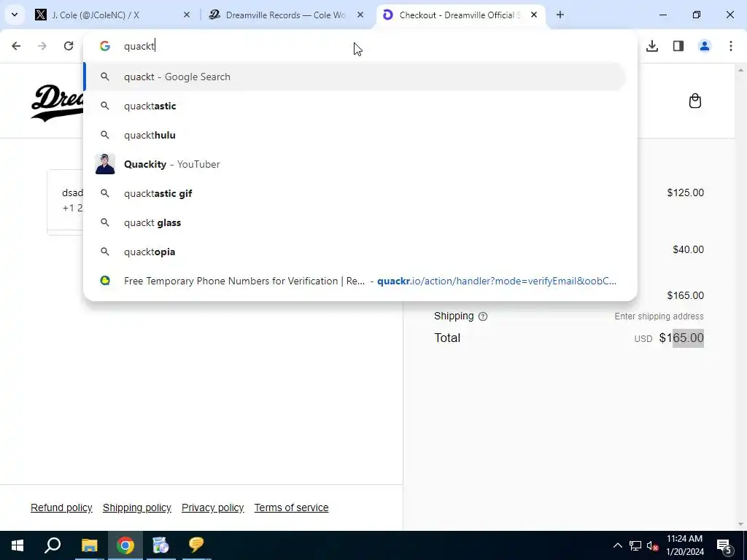Screen dimensions: 747x560
Task: Switch to the Dreamville Records tab
Action: (286, 15)
